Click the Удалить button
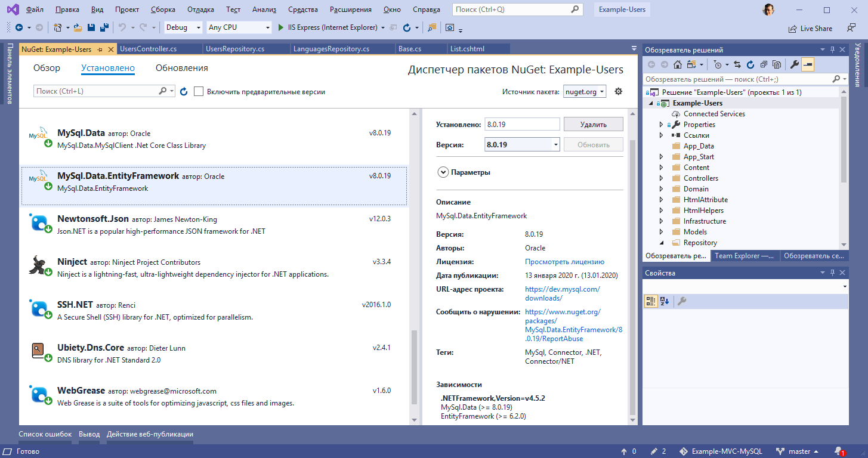The width and height of the screenshot is (868, 458). point(593,124)
